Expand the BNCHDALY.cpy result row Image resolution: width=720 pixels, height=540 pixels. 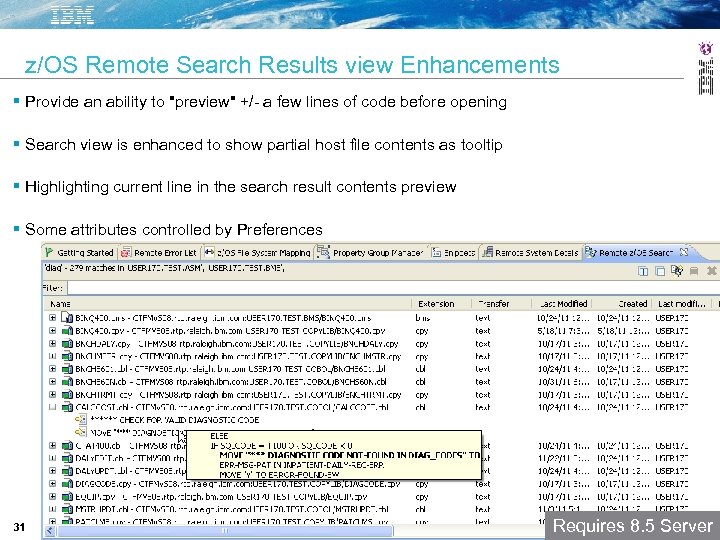pos(52,343)
